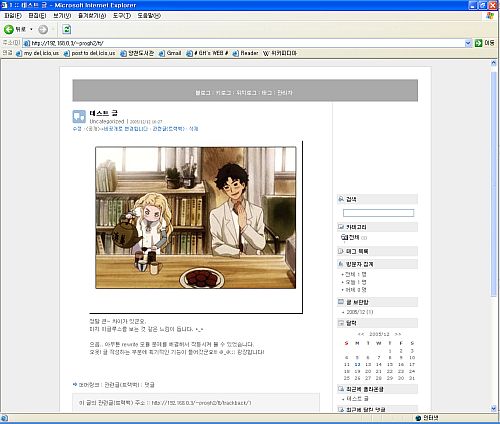The width and height of the screenshot is (500, 424).
Task: Click the IE page icon in status bar
Action: [4, 418]
